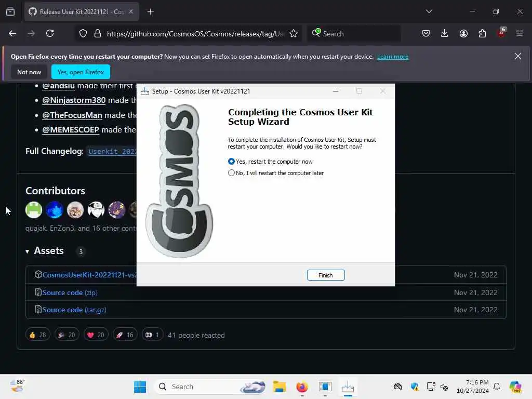The width and height of the screenshot is (532, 399).
Task: Open the network and volume tray icons
Action: pos(437,387)
